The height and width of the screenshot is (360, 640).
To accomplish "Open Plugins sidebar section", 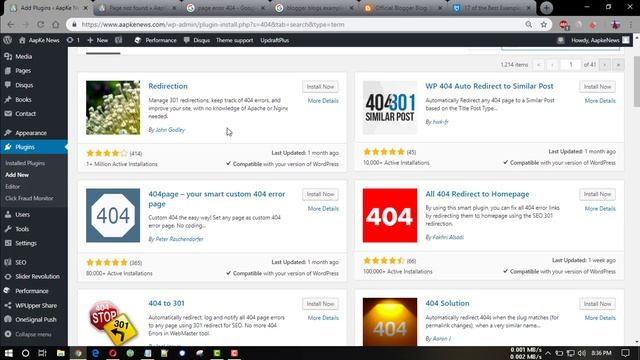I will coord(34,147).
